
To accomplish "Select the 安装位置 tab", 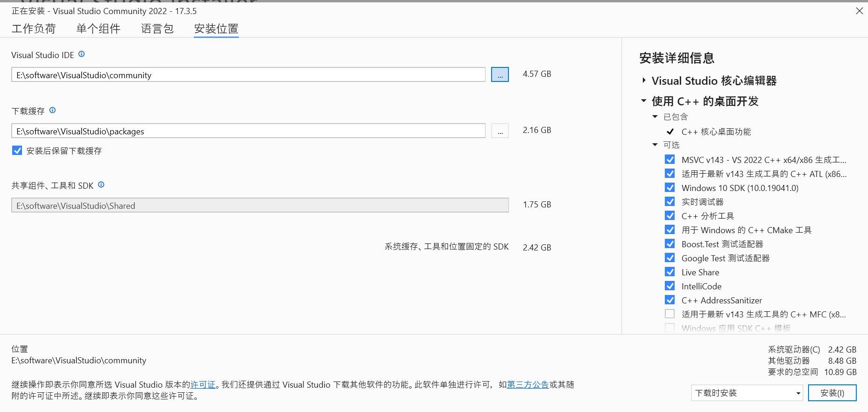I will pos(216,29).
